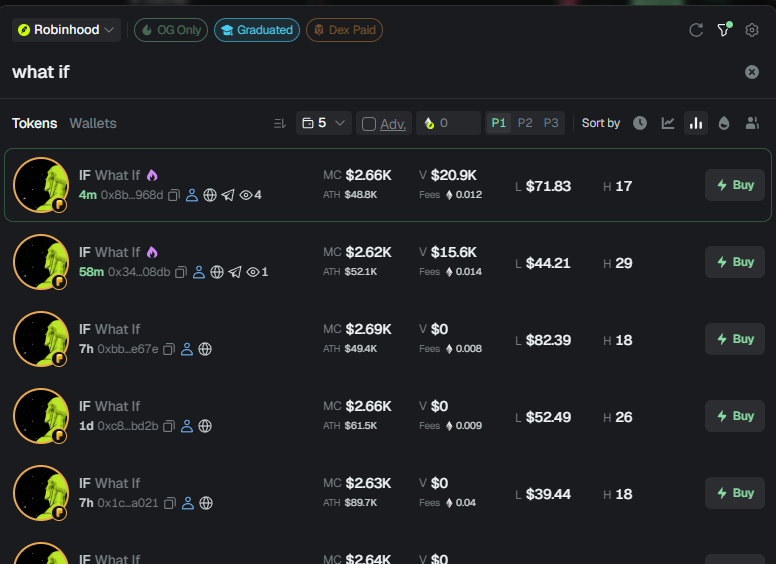Click the refresh results icon

tap(696, 30)
